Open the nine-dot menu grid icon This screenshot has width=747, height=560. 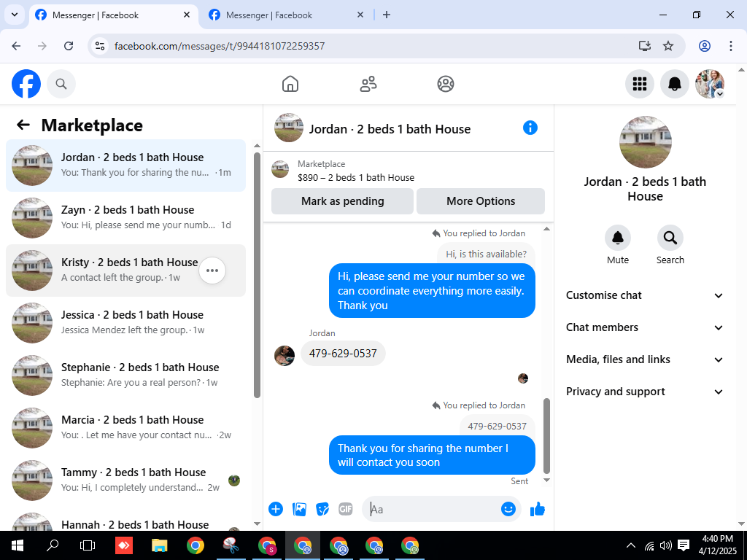[x=639, y=84]
